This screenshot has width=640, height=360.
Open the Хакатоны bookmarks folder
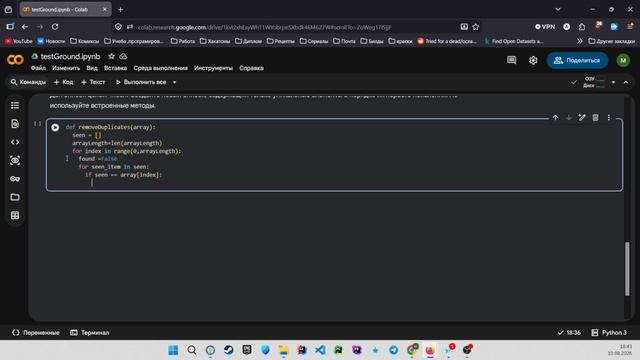pyautogui.click(x=215, y=41)
